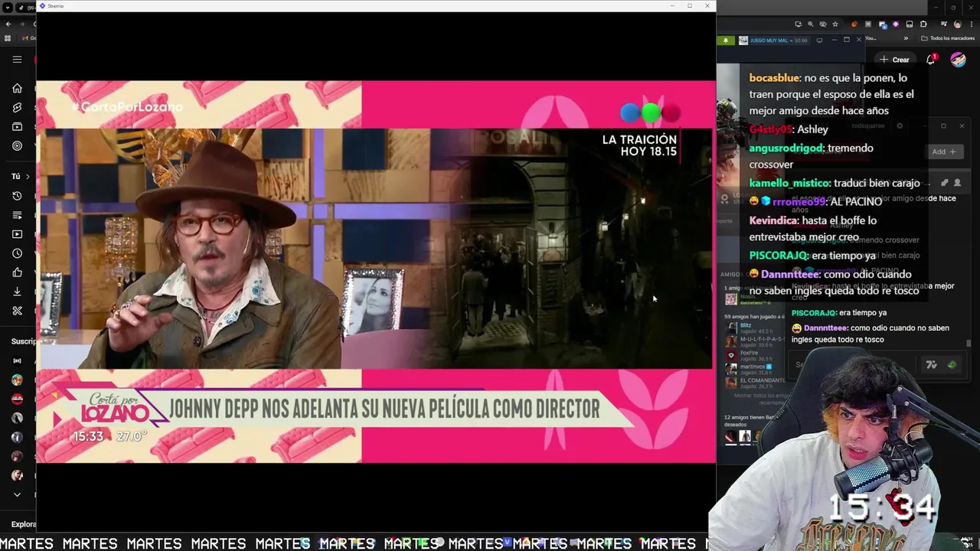The image size is (980, 551).
Task: Click the Steam Big Picture monitor icon
Action: pos(819,41)
